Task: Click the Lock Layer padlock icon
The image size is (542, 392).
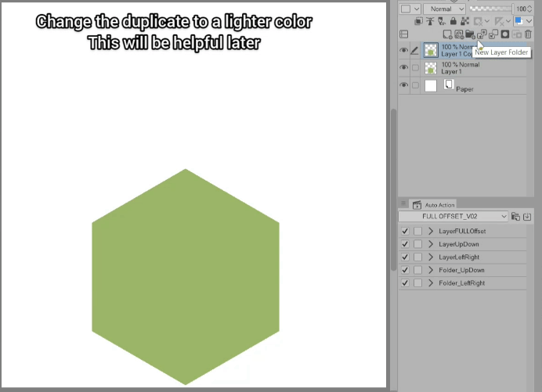Action: [453, 21]
